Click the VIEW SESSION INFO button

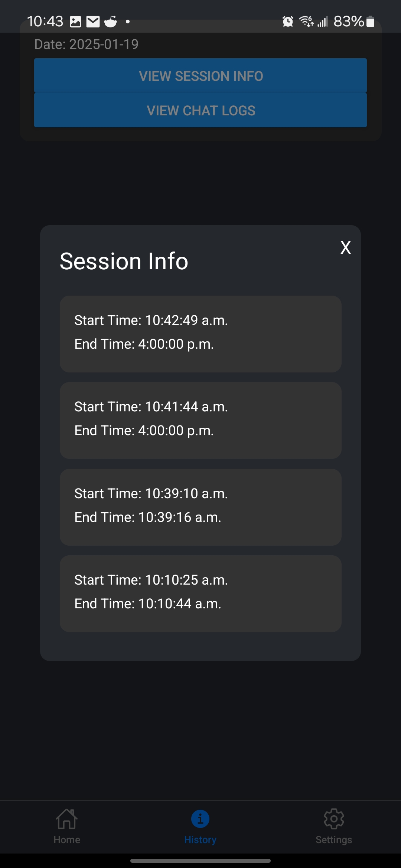(x=200, y=76)
